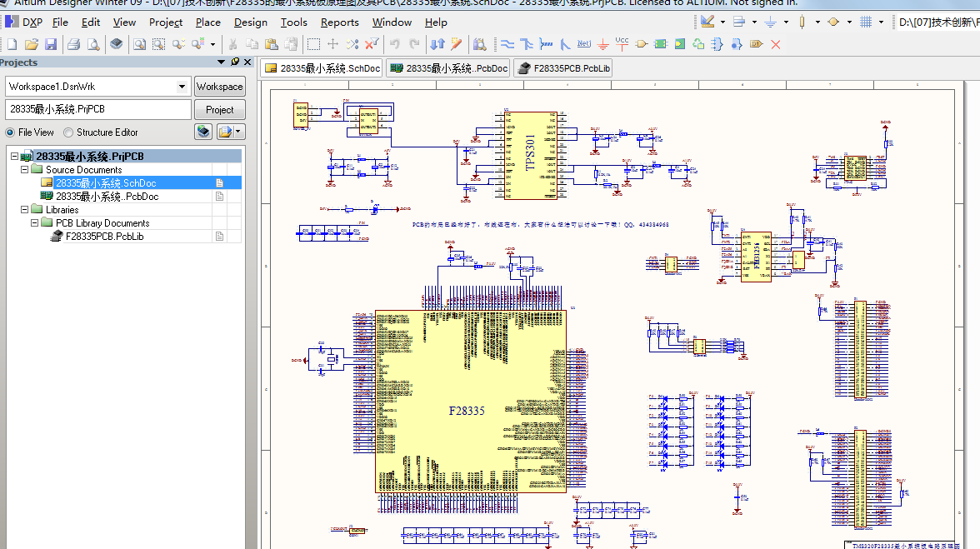Collapse the Libraries folder
This screenshot has width=980, height=549.
tap(24, 209)
